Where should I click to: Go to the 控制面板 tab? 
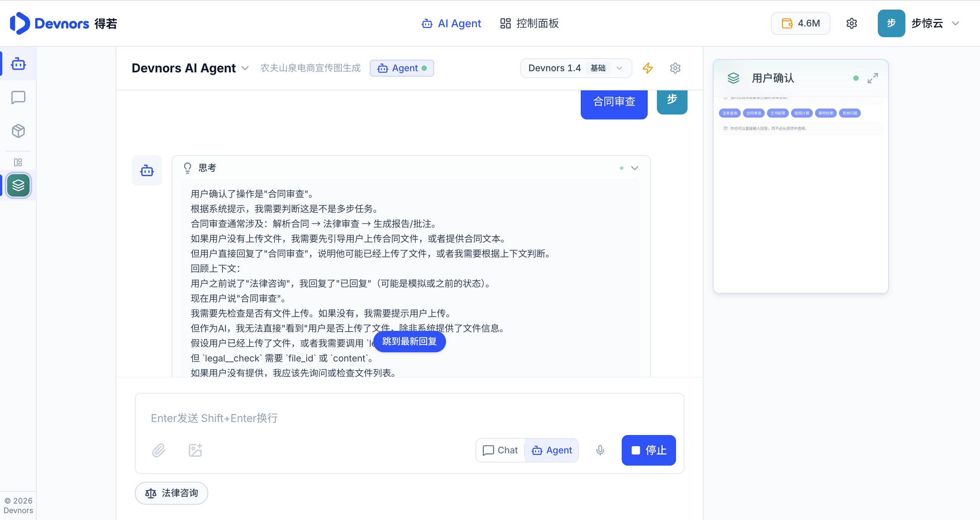click(x=529, y=23)
